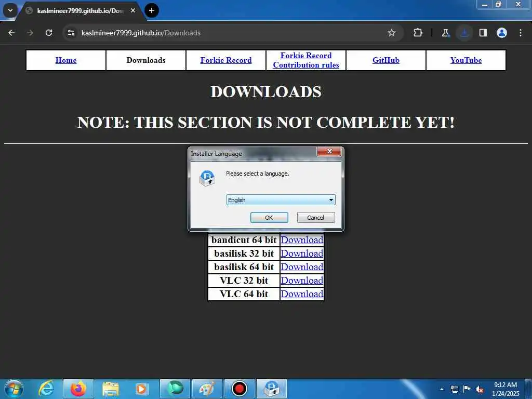This screenshot has height=399, width=532.
Task: Show hidden system tray icons arrow
Action: tap(442, 389)
